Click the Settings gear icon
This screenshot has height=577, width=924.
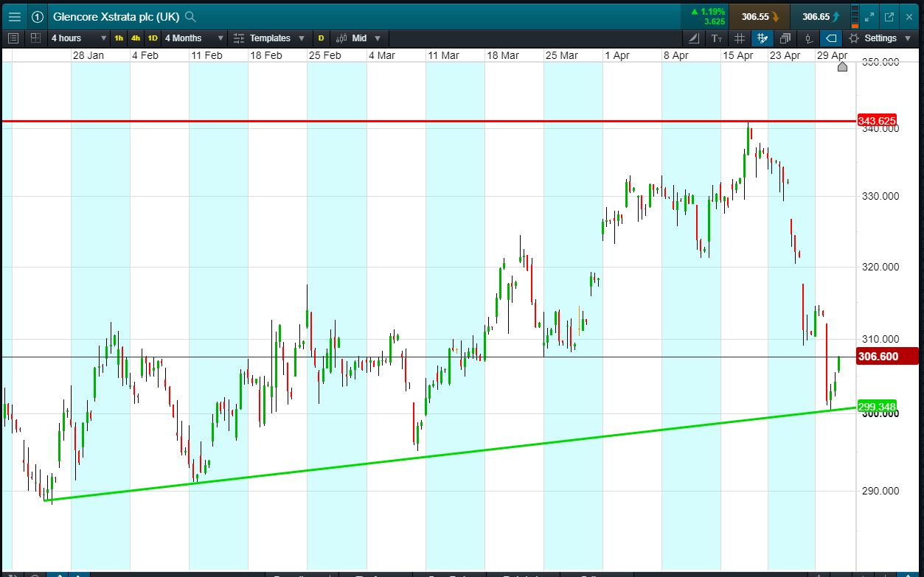854,38
